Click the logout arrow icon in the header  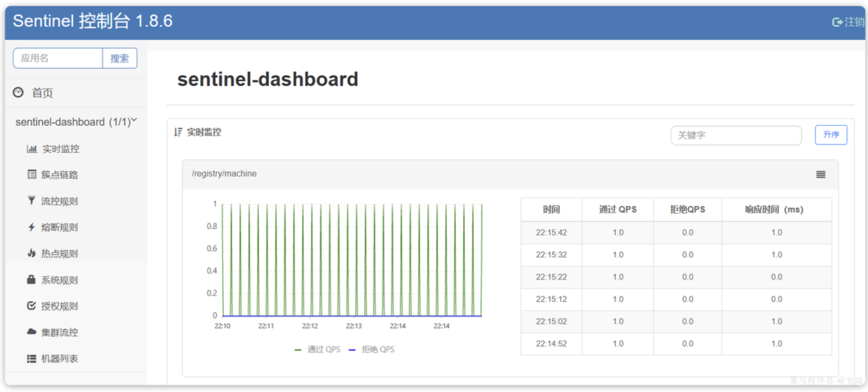[837, 22]
